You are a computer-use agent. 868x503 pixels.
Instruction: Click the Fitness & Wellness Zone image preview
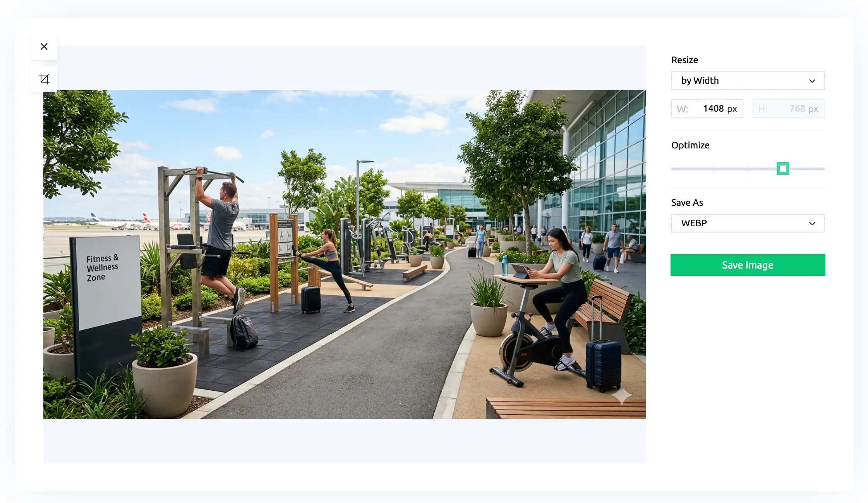(x=344, y=254)
